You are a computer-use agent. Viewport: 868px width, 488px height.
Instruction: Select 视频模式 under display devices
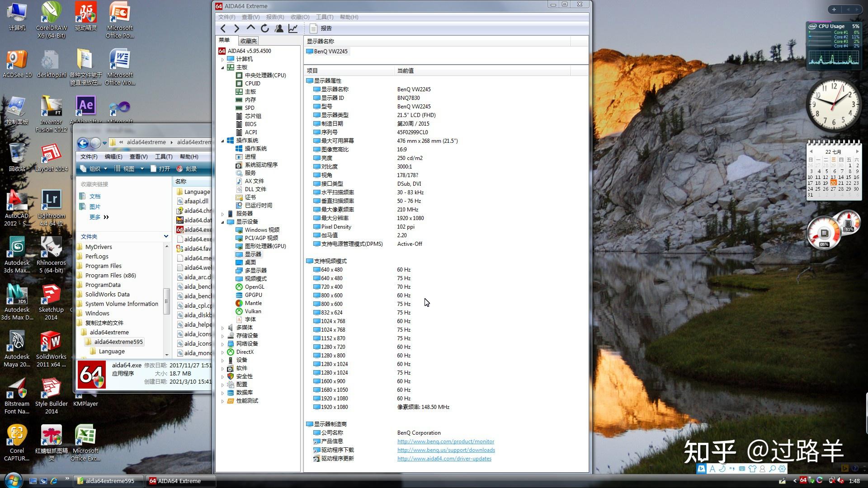click(256, 278)
